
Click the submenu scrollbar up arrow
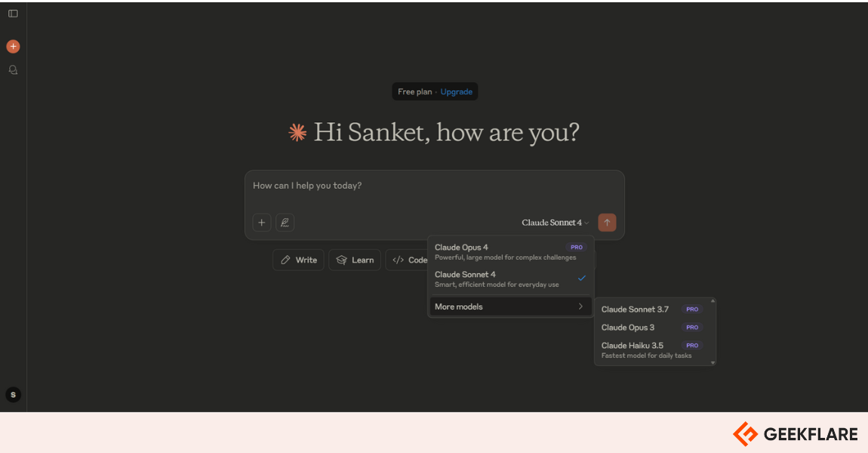[713, 301]
